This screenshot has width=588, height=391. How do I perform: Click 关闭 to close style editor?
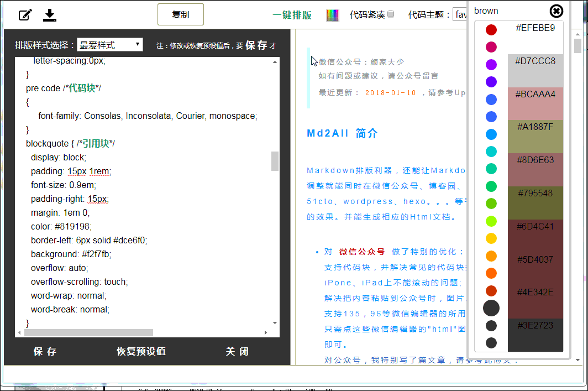237,352
